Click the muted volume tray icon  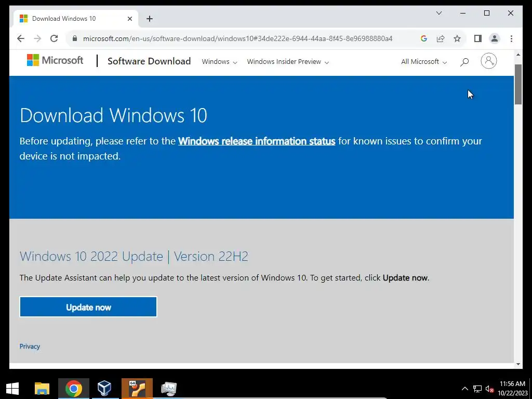pos(489,389)
